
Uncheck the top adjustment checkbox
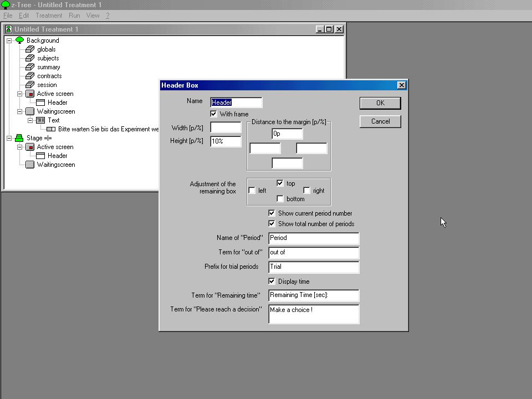280,183
